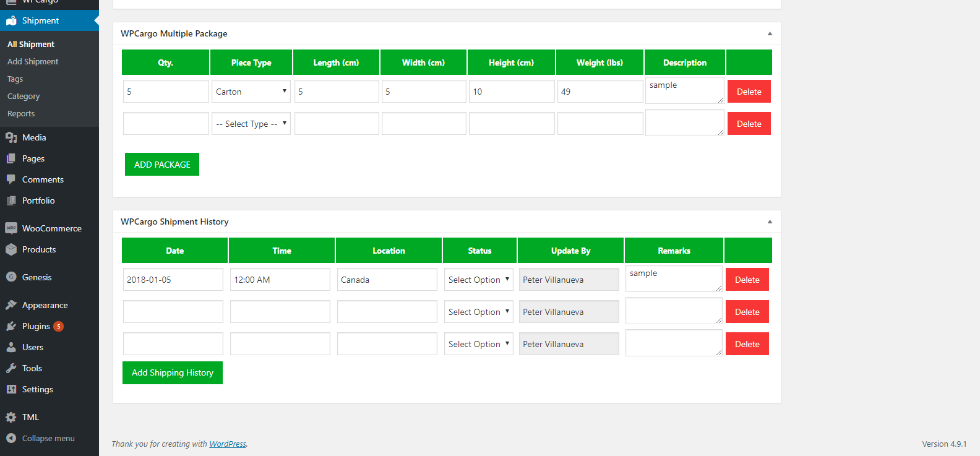Open Reports submenu item
Image resolution: width=980 pixels, height=456 pixels.
[x=21, y=113]
